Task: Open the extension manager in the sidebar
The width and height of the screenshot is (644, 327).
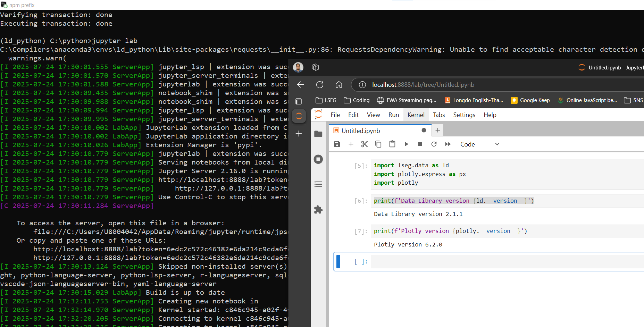Action: (x=318, y=209)
